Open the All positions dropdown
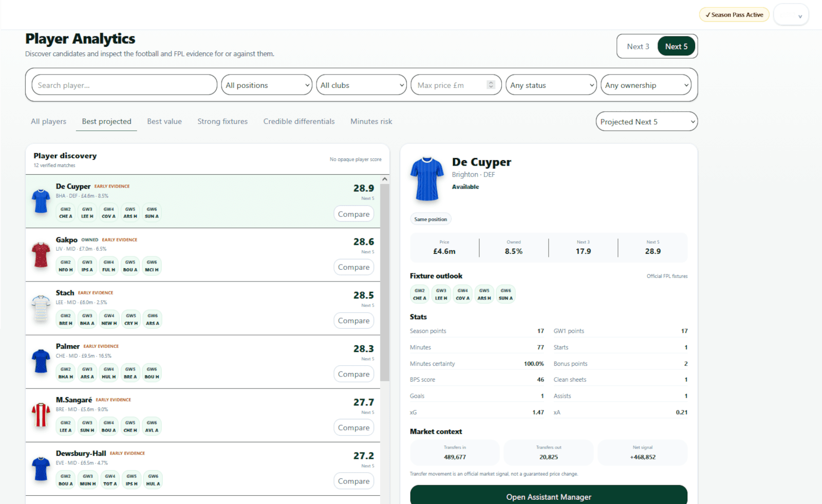The width and height of the screenshot is (822, 504). coord(267,85)
